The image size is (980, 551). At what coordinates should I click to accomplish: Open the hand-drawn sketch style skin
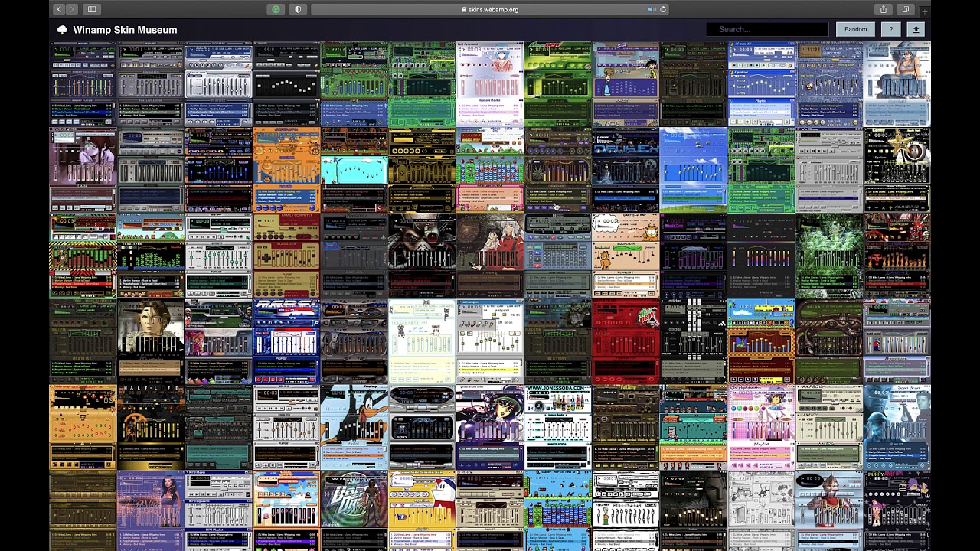click(761, 510)
